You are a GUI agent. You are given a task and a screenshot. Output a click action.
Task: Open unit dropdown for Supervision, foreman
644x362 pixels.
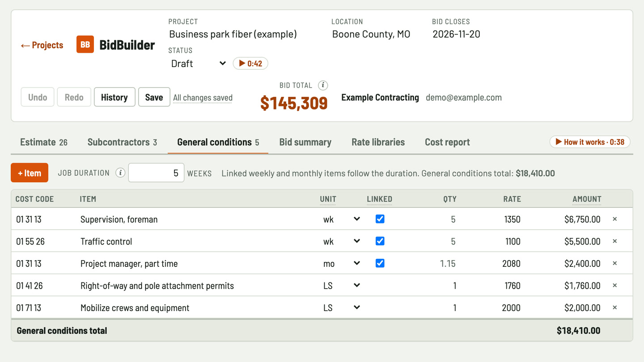coord(341,219)
